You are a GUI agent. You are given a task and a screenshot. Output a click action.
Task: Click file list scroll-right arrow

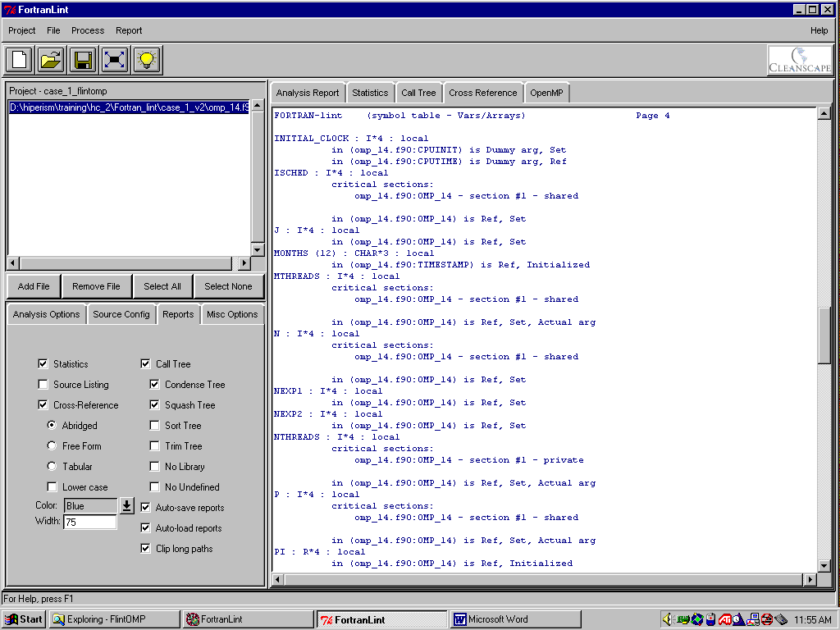pyautogui.click(x=244, y=263)
